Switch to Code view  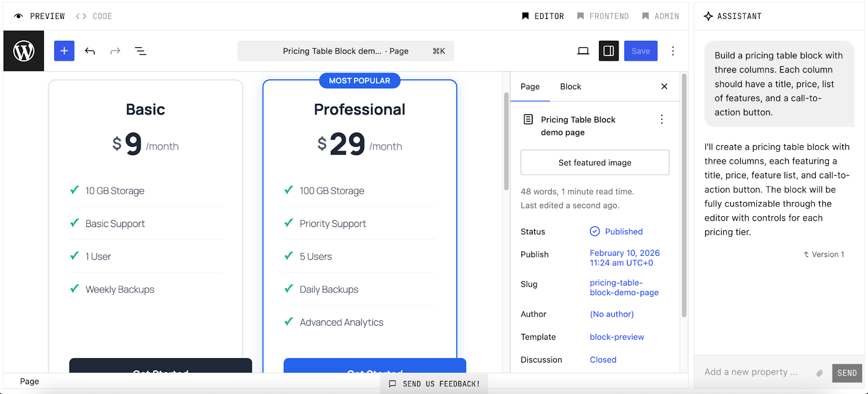[x=94, y=16]
